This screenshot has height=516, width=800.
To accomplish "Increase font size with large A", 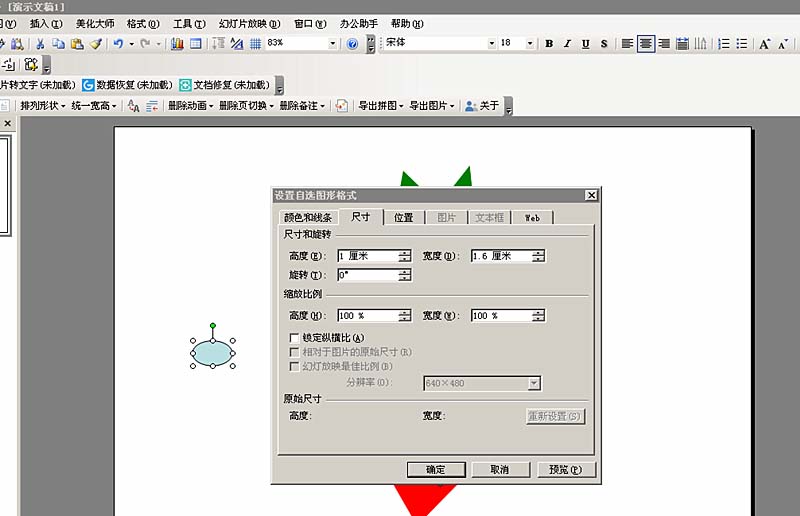I will tap(764, 44).
